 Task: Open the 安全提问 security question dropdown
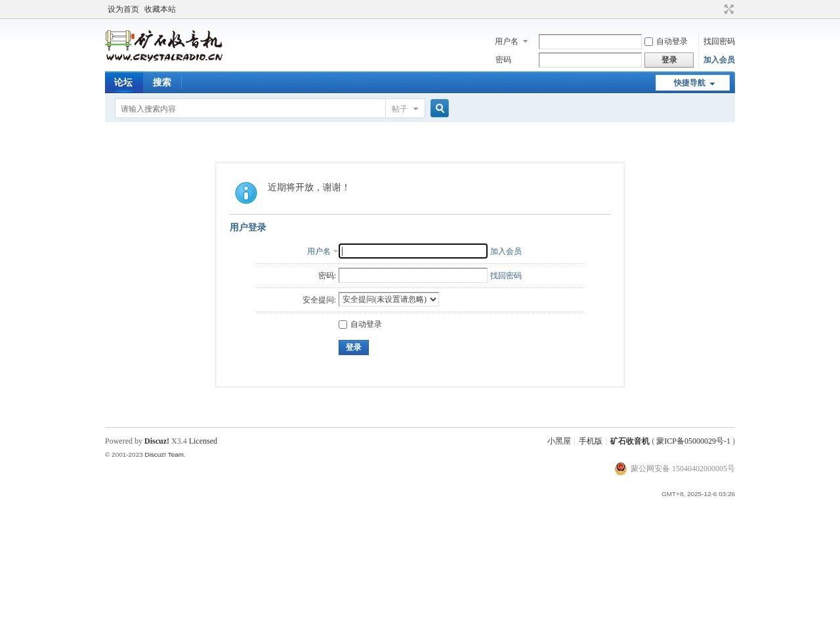(x=388, y=299)
